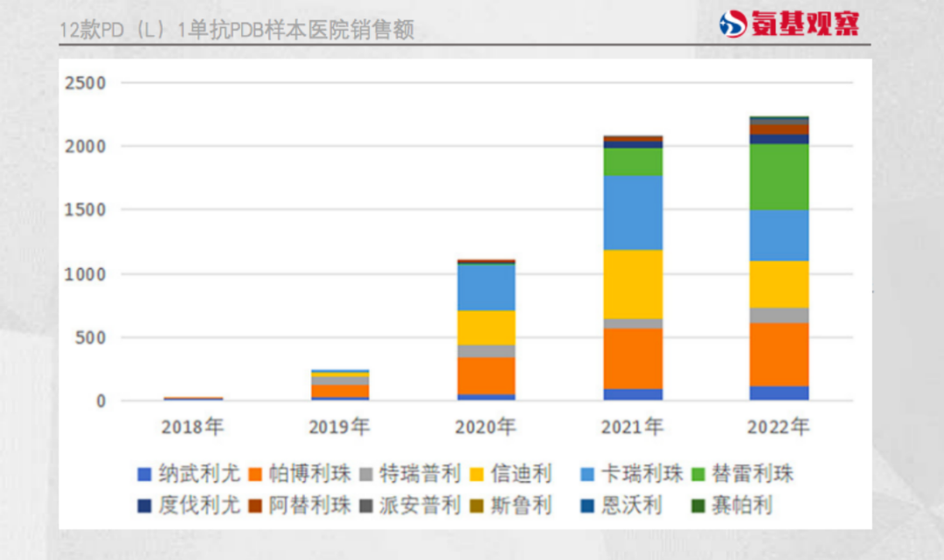Select the 信迪利 yellow legend swatch

tap(477, 474)
